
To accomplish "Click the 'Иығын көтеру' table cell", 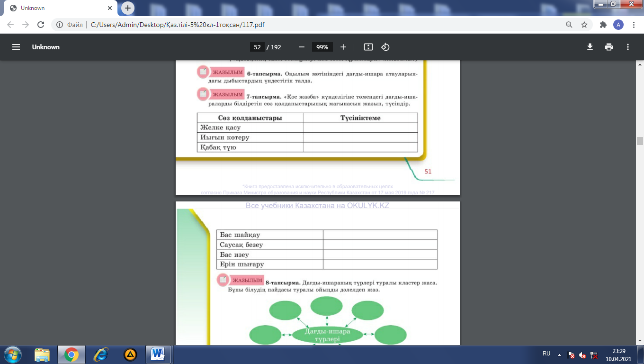I will [x=250, y=137].
